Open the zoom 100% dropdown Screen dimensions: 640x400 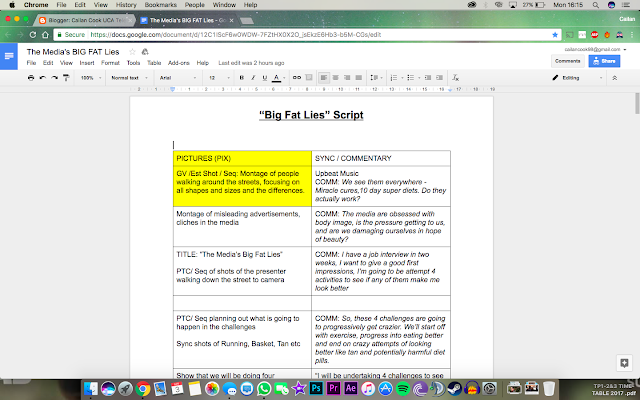[x=91, y=78]
